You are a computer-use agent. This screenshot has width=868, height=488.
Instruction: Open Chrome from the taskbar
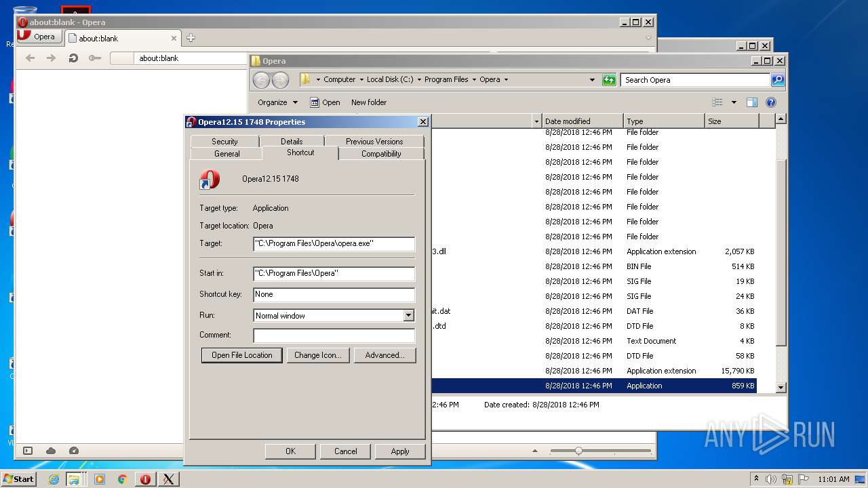click(122, 479)
